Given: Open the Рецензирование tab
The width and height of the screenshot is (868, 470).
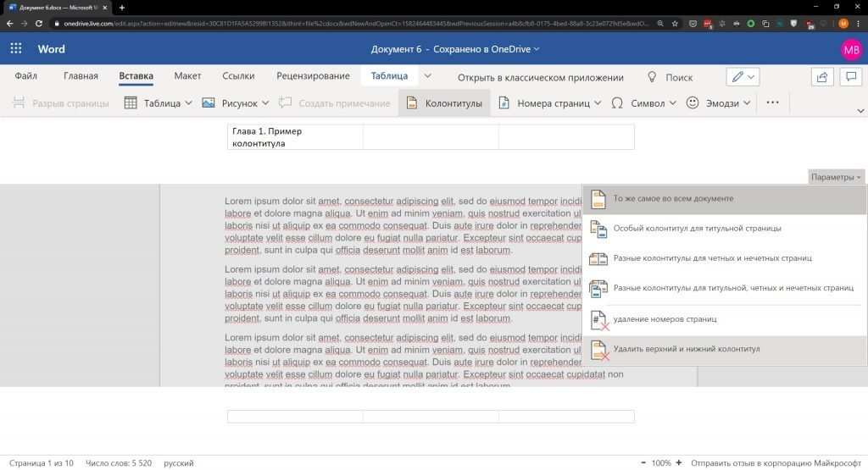Looking at the screenshot, I should [314, 76].
